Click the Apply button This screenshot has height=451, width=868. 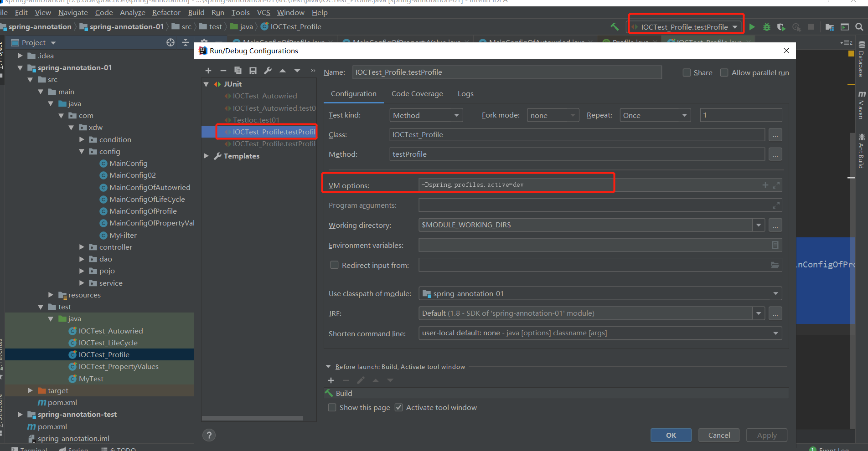tap(767, 435)
